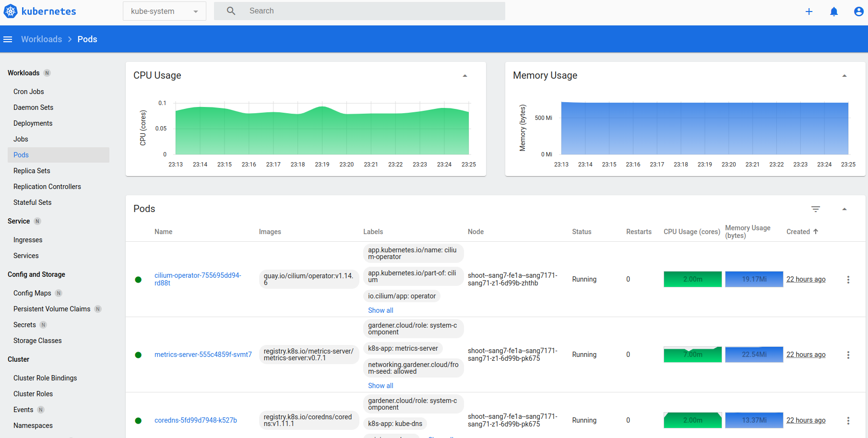
Task: Click the N badge beside Workloads
Action: click(47, 73)
